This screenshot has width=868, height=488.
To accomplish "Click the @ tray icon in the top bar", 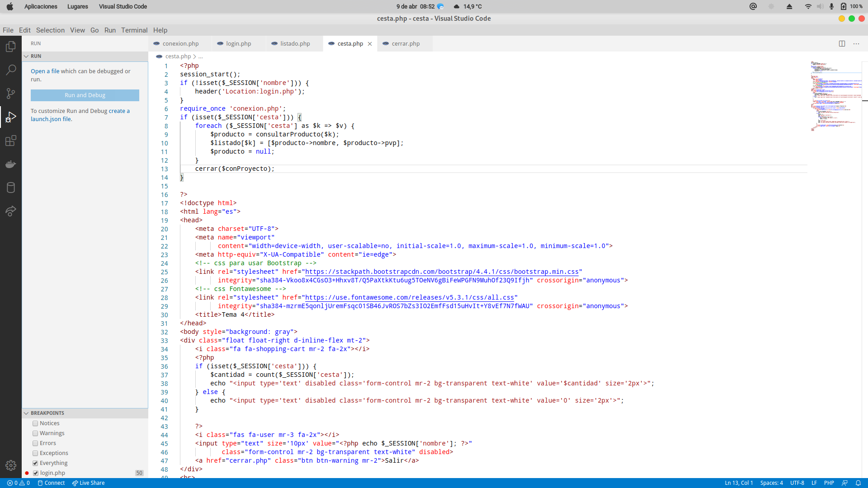I will point(753,6).
